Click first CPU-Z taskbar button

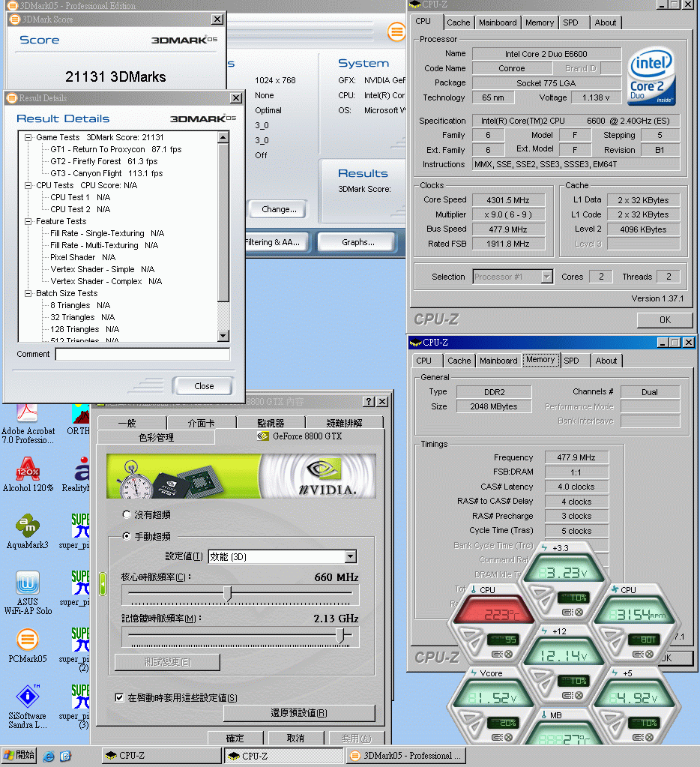click(161, 756)
